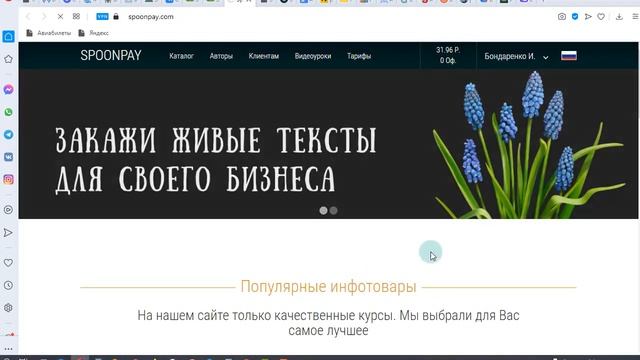
Task: Expand the Бондаренко И. user dropdown
Action: 516,56
